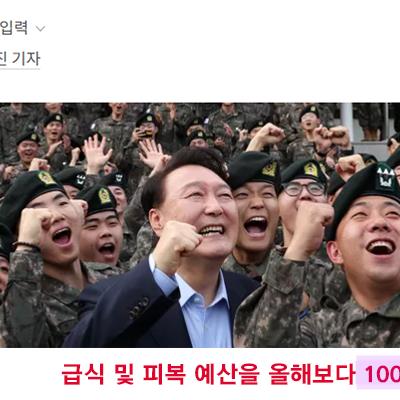Click the buttons on the navy blazer sleeve
400x400 pixels.
tap(139, 308)
